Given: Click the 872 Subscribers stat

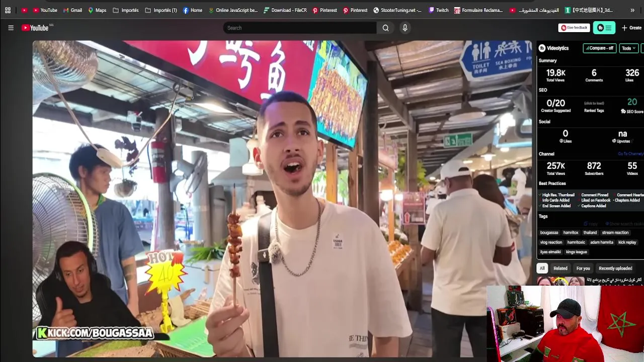Looking at the screenshot, I should click(x=594, y=168).
